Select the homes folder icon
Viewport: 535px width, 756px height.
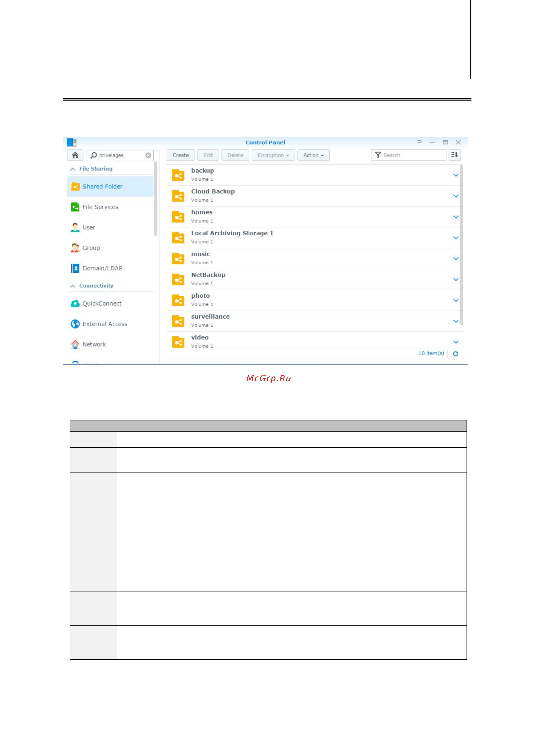pyautogui.click(x=178, y=217)
